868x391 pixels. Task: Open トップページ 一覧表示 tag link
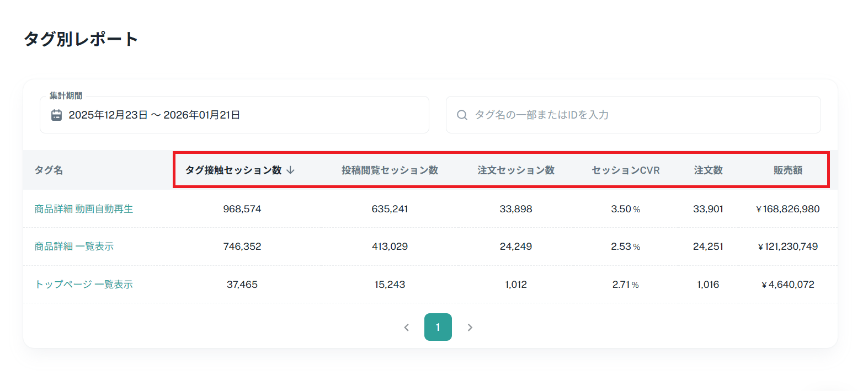coord(84,285)
